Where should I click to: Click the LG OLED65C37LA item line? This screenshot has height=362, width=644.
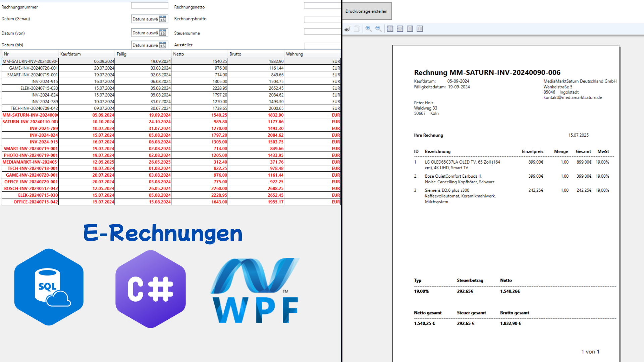(462, 165)
